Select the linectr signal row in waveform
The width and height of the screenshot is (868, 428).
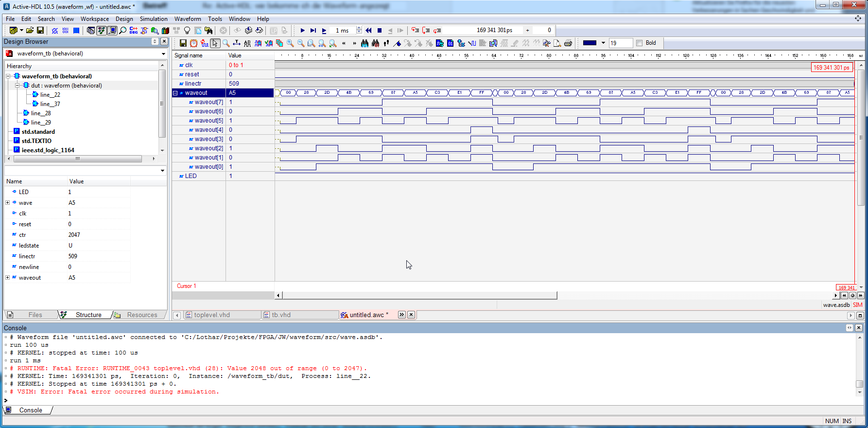[223, 84]
